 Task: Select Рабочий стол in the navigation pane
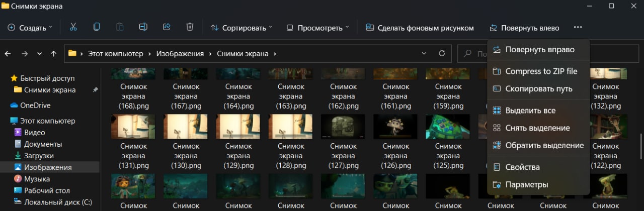(x=42, y=190)
